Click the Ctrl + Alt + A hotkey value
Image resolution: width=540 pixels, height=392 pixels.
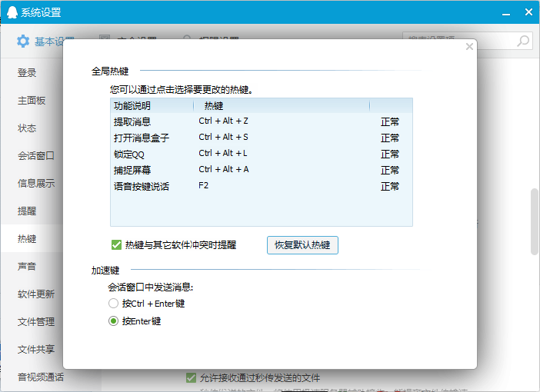224,169
